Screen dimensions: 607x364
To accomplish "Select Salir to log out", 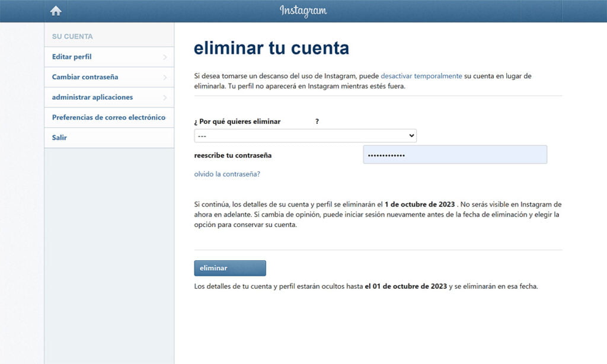I will (109, 138).
